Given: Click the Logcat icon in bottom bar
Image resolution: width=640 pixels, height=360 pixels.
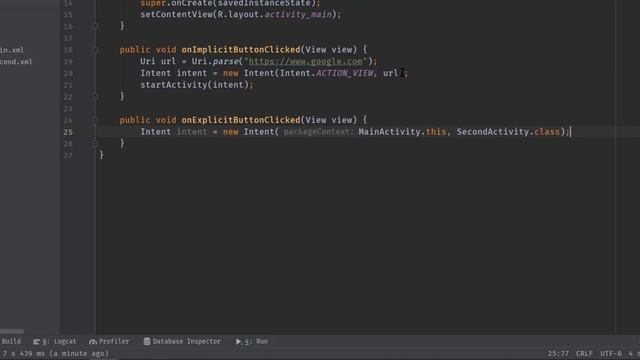Looking at the screenshot, I should coord(36,342).
